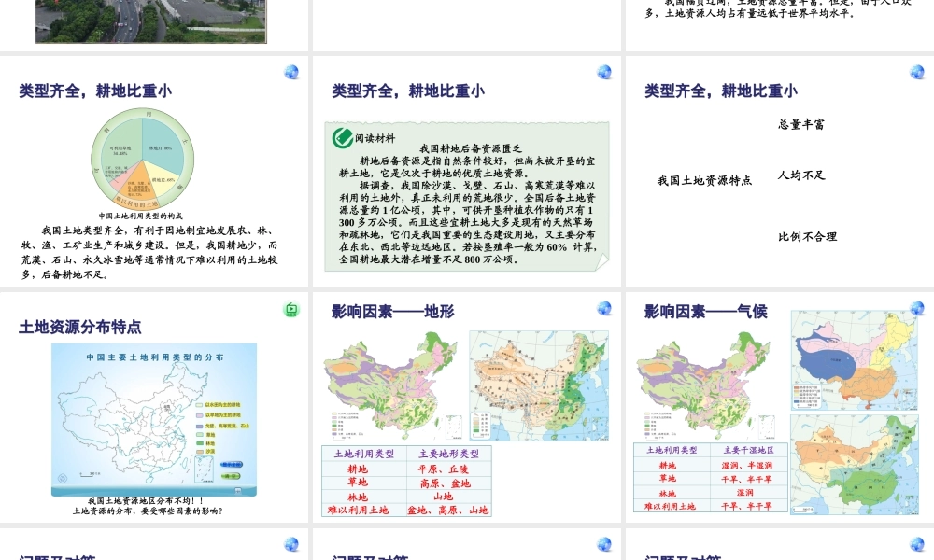934x560 pixels.
Task: Click temperature zone map on 气候 slide
Action: tap(855, 360)
